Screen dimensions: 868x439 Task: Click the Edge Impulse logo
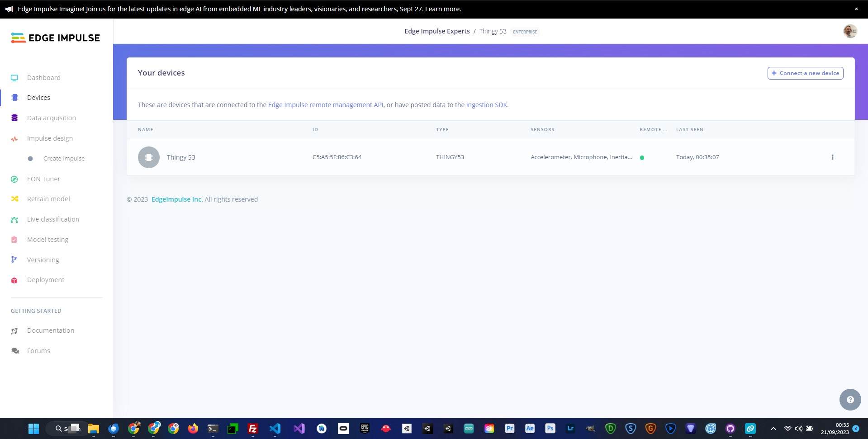click(56, 38)
